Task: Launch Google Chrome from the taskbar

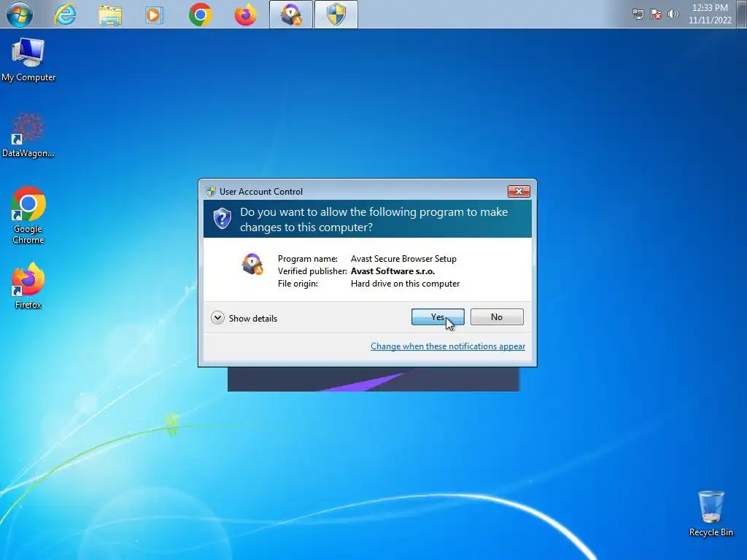Action: [200, 15]
